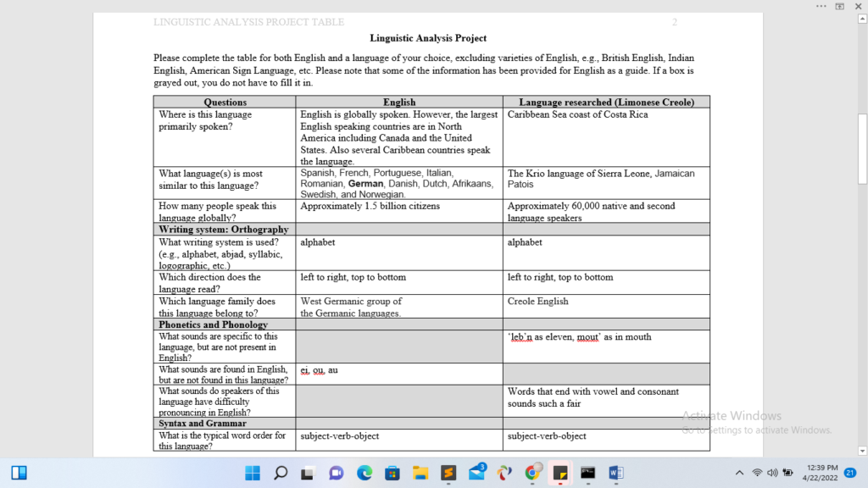Viewport: 868px width, 488px height.
Task: Expand hidden system tray icons chevron
Action: pos(739,473)
